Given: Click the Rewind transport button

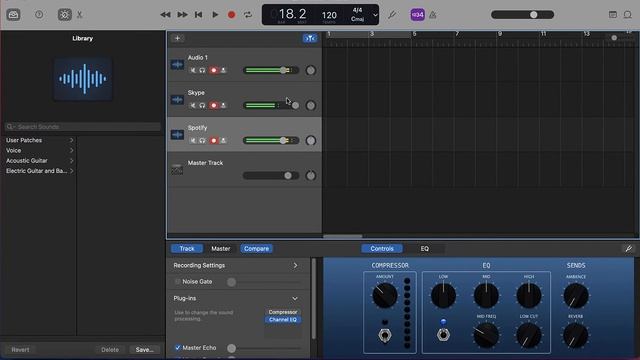Looking at the screenshot, I should click(x=165, y=15).
